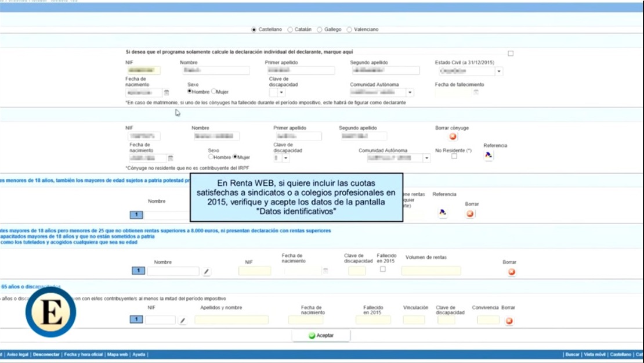Delete the ascendant row with Borrar
Image resolution: width=644 pixels, height=363 pixels.
tap(509, 321)
